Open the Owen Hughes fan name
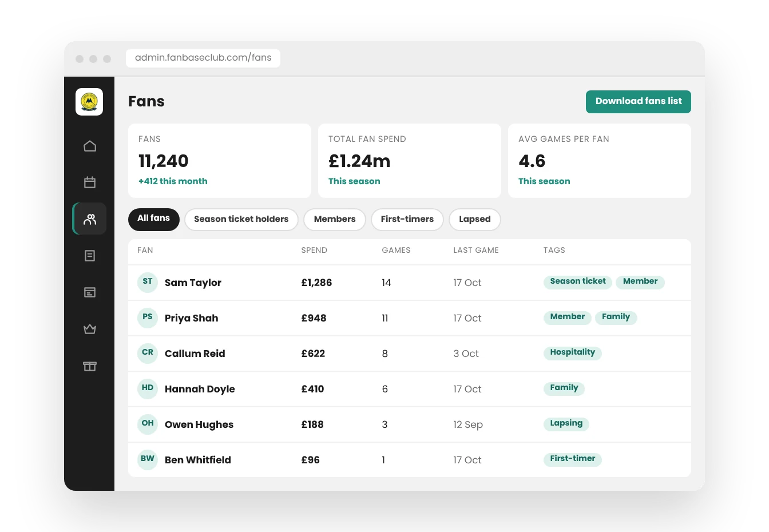Screen dimensions: 769x532 click(199, 424)
